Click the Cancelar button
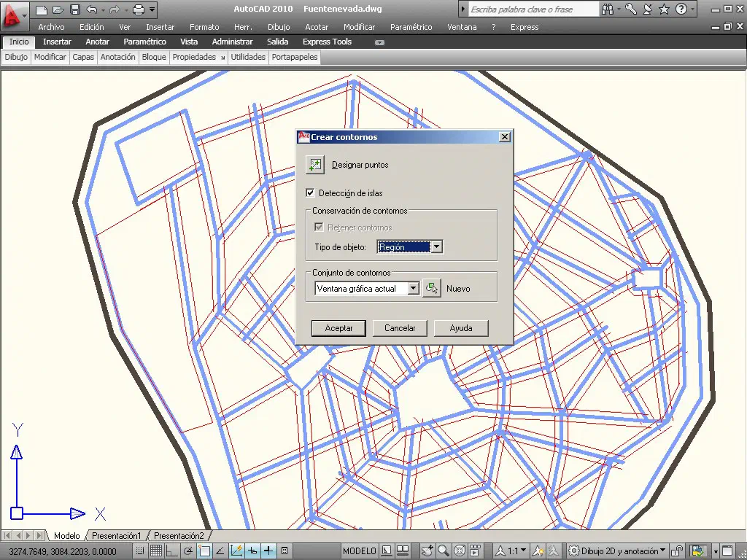 click(400, 328)
